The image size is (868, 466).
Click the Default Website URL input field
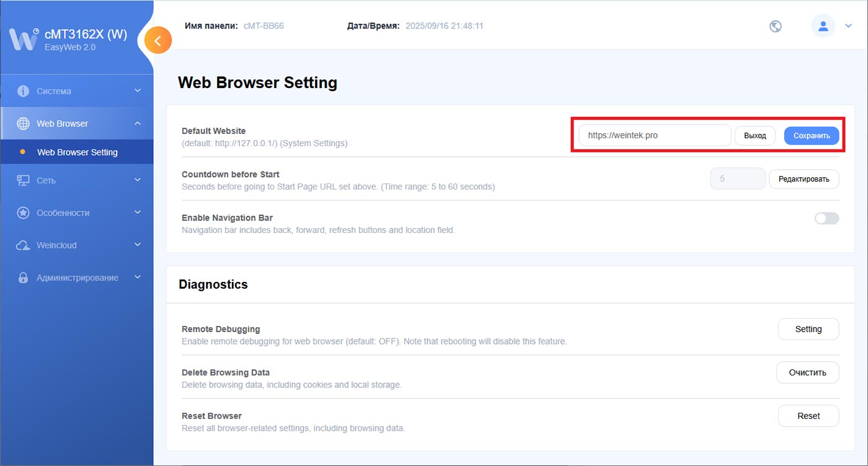(654, 135)
